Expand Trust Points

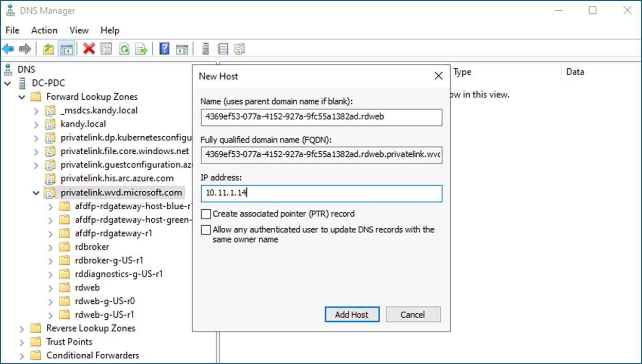(22, 342)
